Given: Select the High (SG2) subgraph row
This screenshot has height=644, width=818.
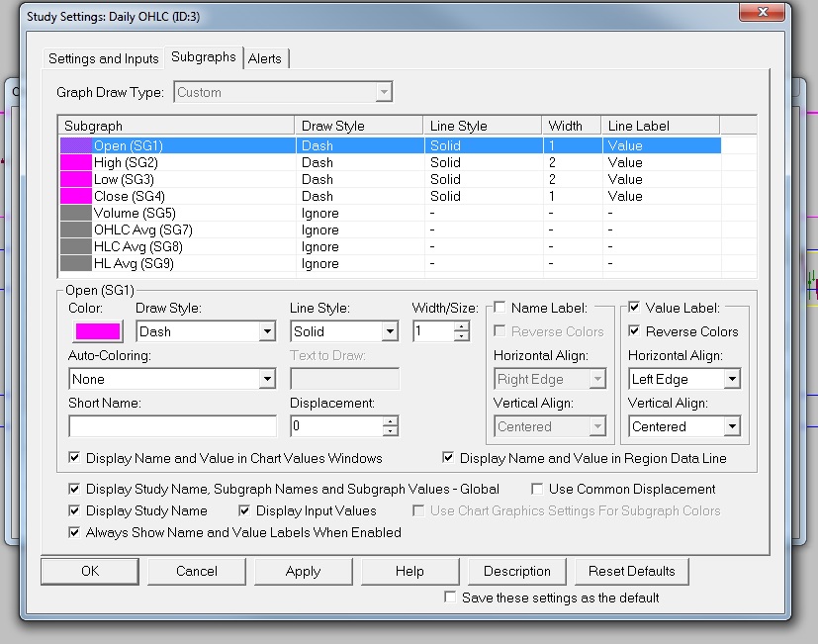Looking at the screenshot, I should [391, 162].
